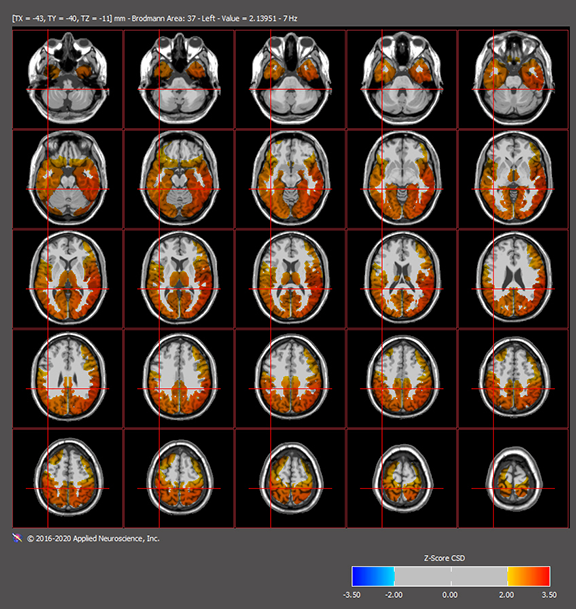Click the Applied Neuroscience copyright text
Viewport: 576px width, 609px height.
pos(93,538)
